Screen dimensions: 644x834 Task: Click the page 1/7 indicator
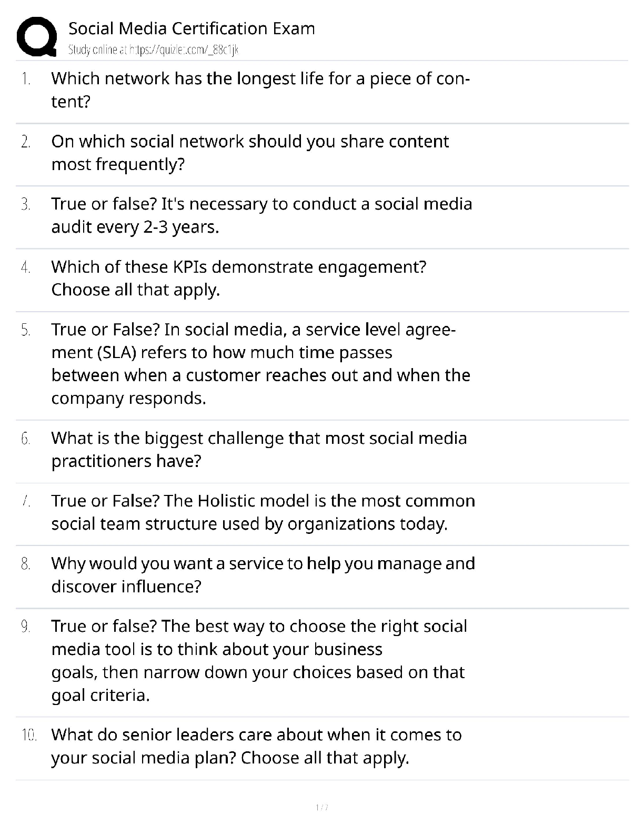click(x=321, y=807)
